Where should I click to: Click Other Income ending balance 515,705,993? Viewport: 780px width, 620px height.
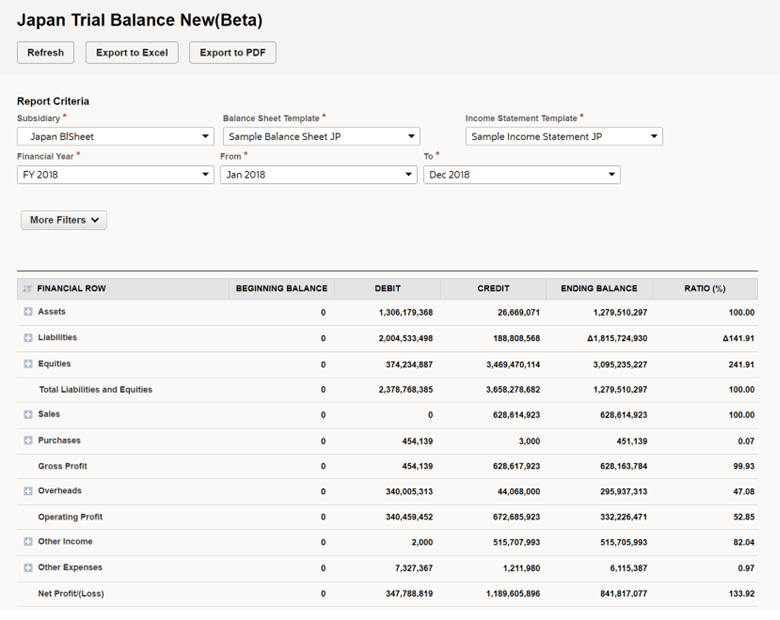coord(623,542)
